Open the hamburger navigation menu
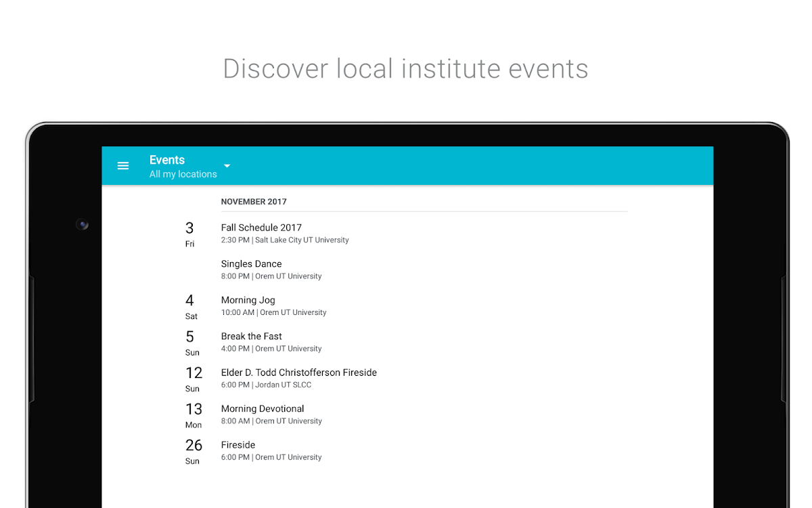812x508 pixels. tap(123, 166)
